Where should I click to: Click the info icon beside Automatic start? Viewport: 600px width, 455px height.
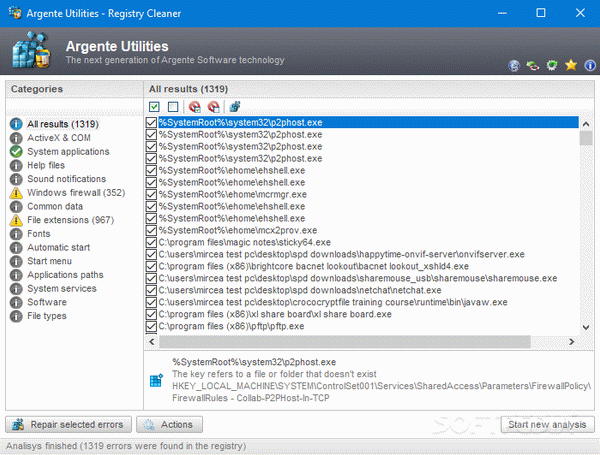click(x=16, y=248)
